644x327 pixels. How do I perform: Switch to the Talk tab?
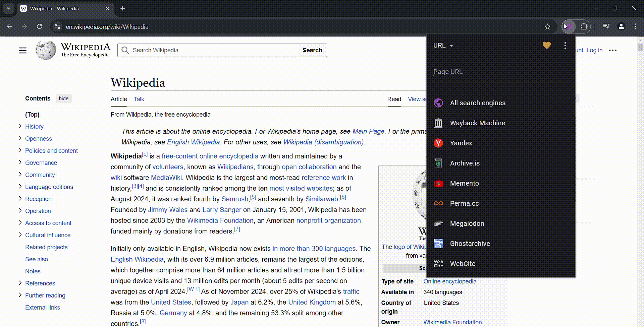click(139, 99)
